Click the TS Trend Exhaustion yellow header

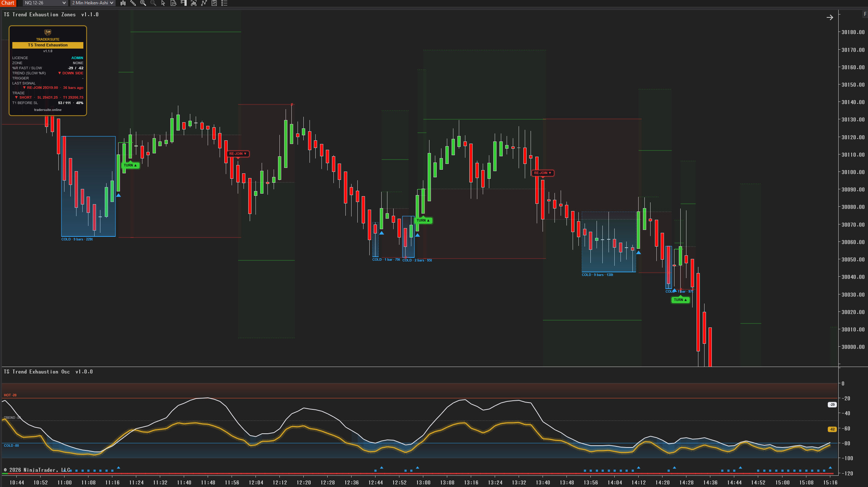point(48,45)
